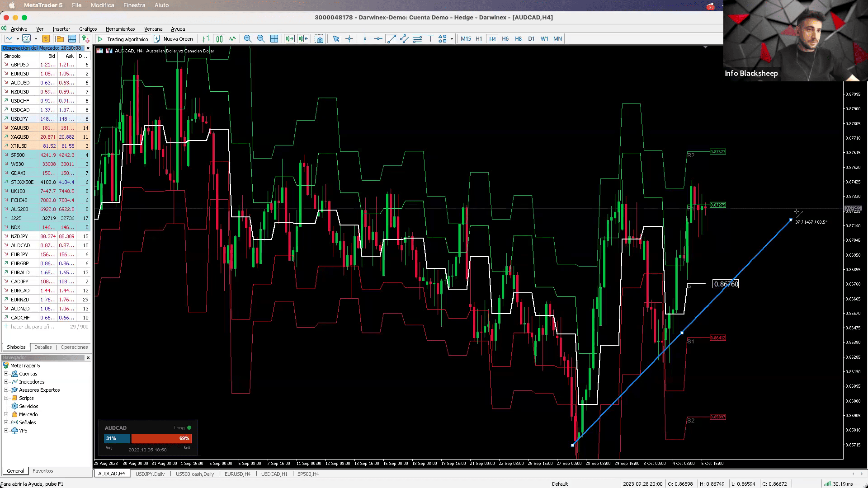
Task: Click Nueva Orden button
Action: tap(173, 39)
